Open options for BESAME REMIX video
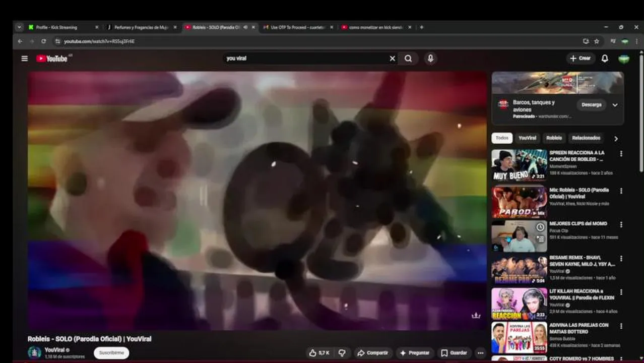This screenshot has height=363, width=644. 621,259
